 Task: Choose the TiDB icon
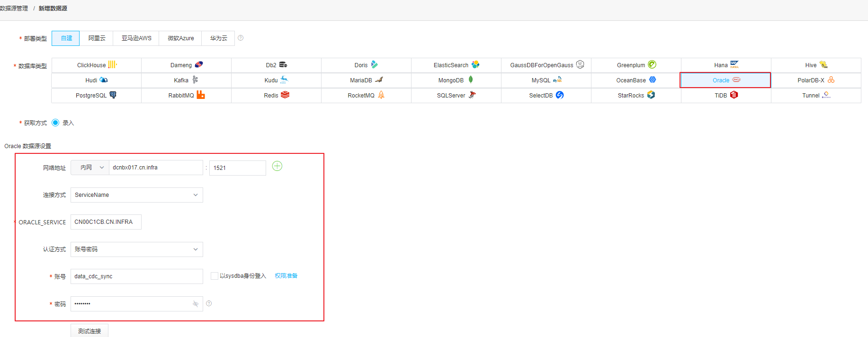pos(734,95)
